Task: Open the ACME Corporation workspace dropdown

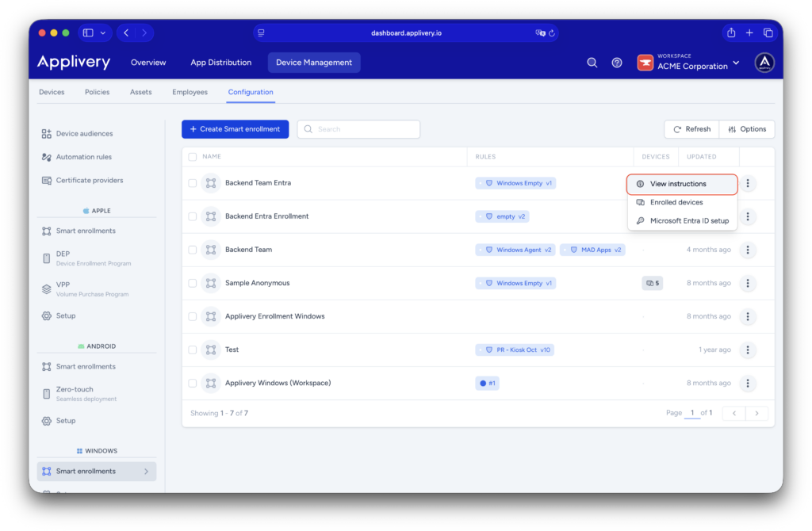Action: (689, 63)
